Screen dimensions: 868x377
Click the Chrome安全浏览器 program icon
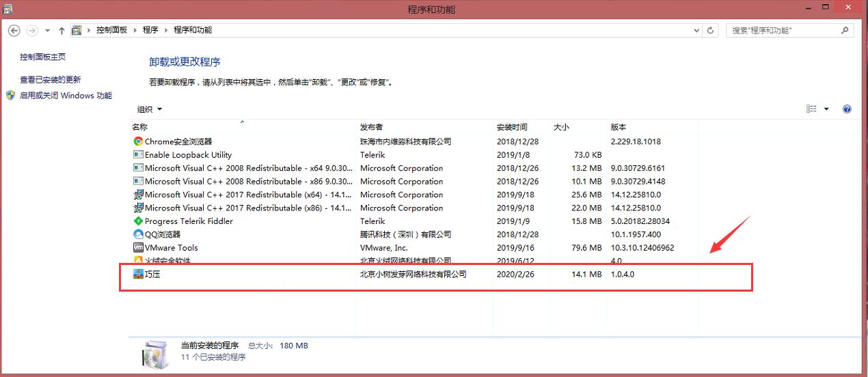coord(138,141)
